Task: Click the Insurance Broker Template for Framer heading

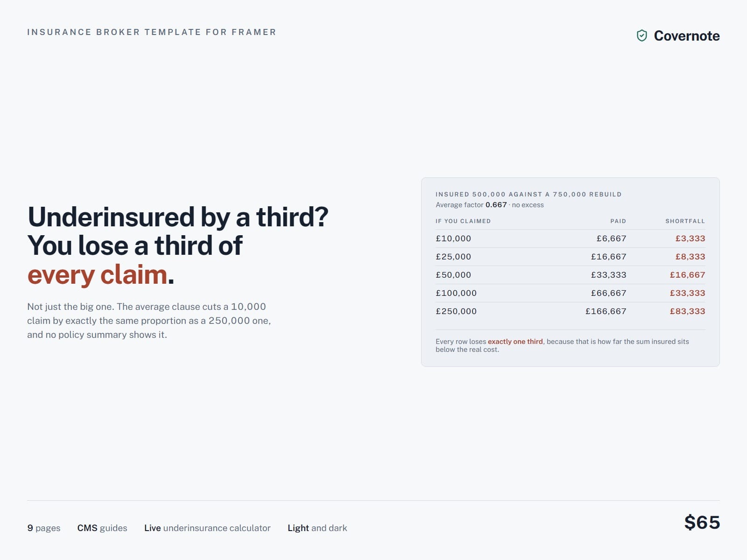Action: pos(152,32)
